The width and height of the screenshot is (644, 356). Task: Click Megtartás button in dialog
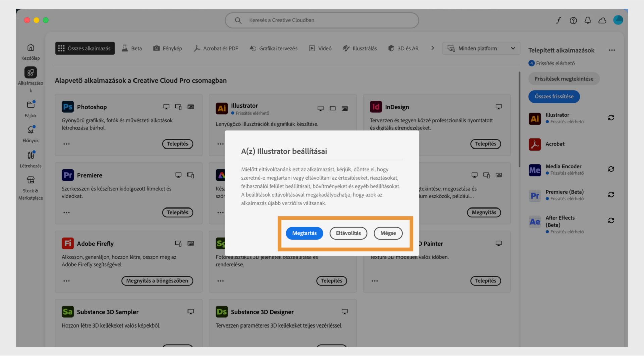pyautogui.click(x=304, y=233)
